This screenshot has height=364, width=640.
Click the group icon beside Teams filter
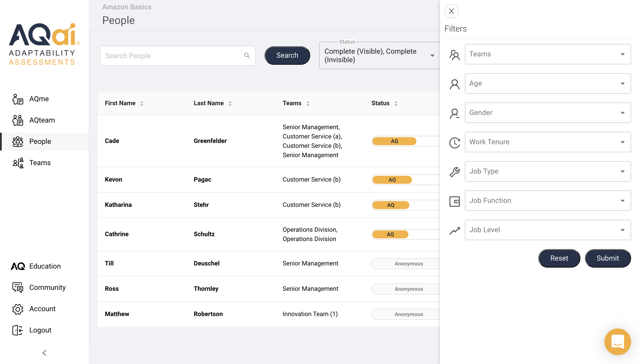click(454, 55)
